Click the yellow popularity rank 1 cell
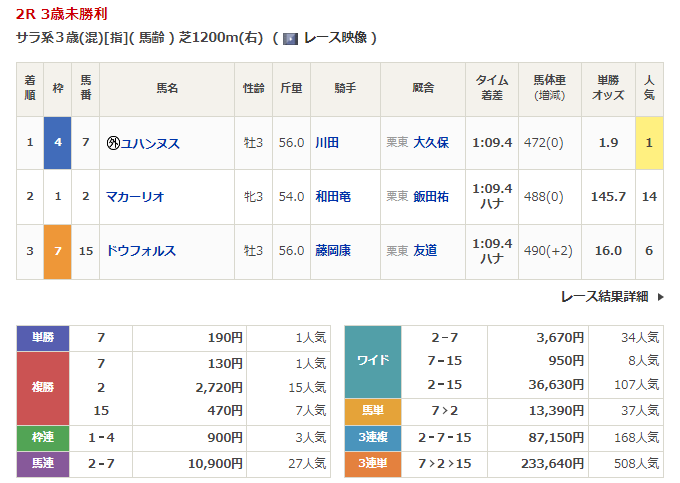The height and width of the screenshot is (483, 680). point(649,143)
